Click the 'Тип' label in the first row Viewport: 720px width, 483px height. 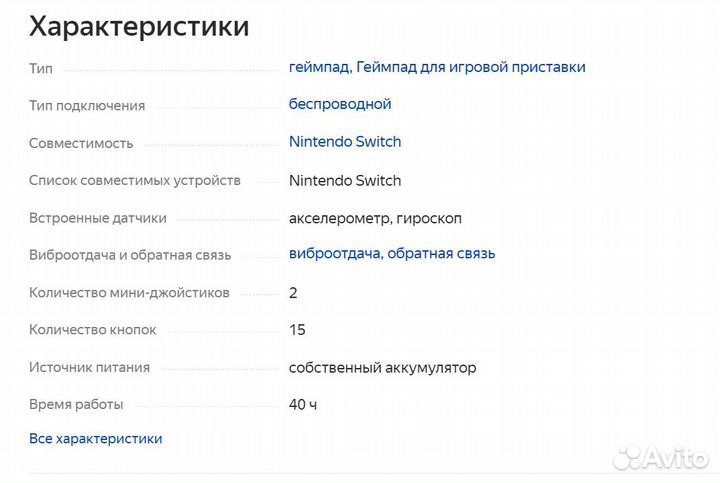pos(41,68)
